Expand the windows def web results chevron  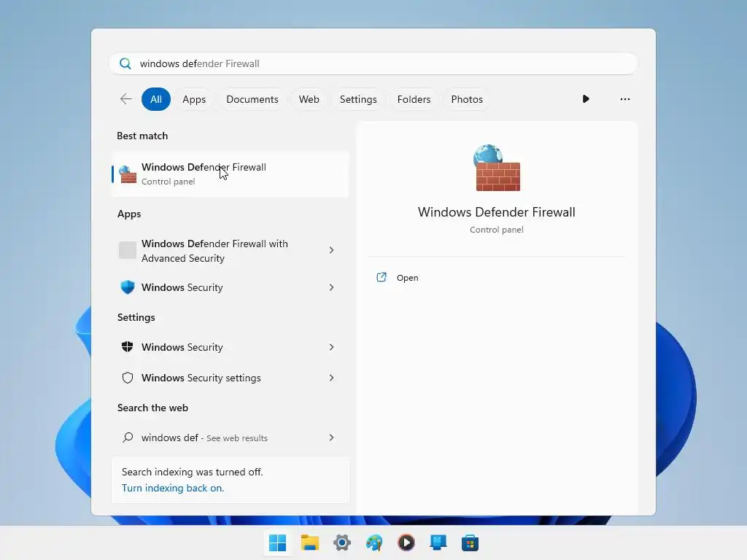click(x=332, y=437)
